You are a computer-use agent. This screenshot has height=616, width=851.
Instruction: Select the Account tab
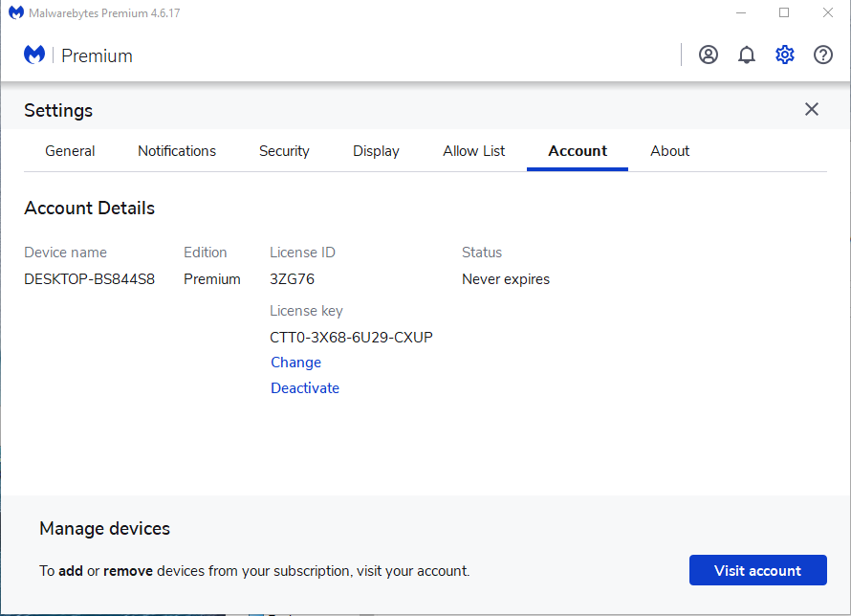(578, 151)
